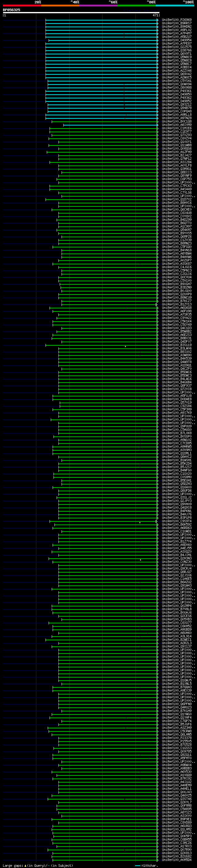Open the UniRef100_C0PQ48 hit
Image resolution: width=197 pixels, height=868 pixels.
click(176, 111)
